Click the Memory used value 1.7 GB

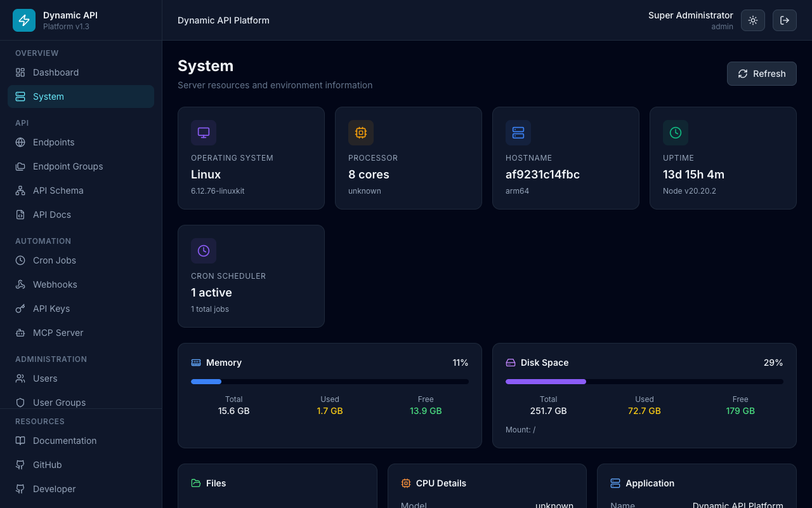tap(330, 411)
